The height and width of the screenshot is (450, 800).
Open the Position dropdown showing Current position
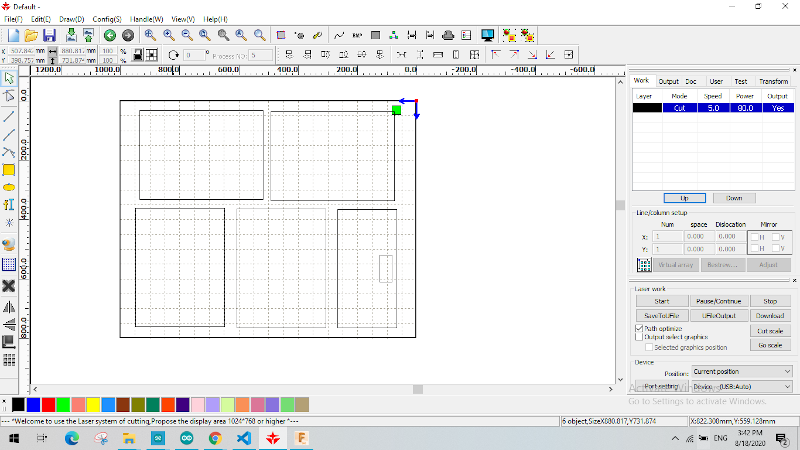coord(742,371)
